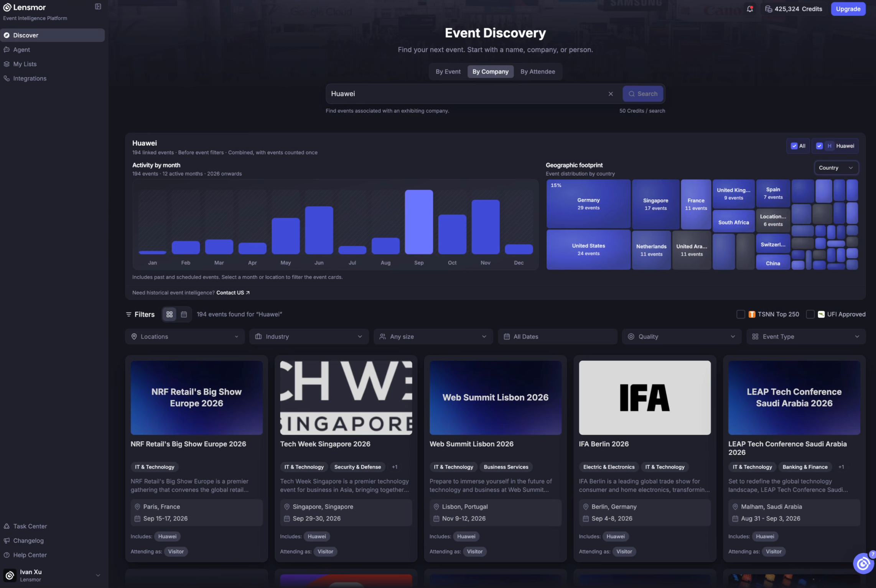Click the credits coin icon
The height and width of the screenshot is (588, 876).
(x=768, y=9)
